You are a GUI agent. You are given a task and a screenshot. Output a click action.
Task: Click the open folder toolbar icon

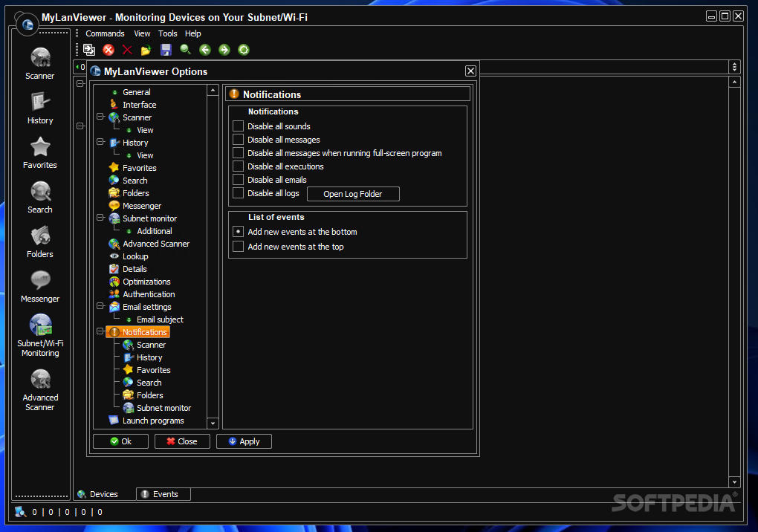pos(146,49)
